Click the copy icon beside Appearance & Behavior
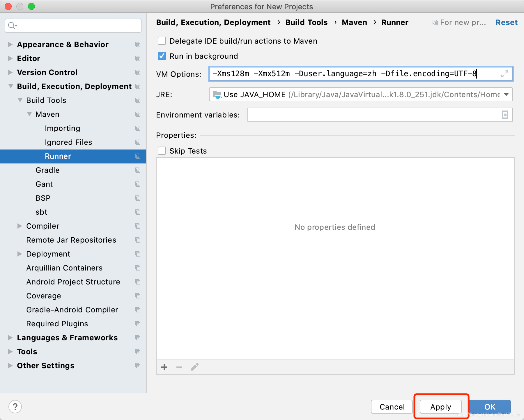Screen dimensions: 524x420 138,45
